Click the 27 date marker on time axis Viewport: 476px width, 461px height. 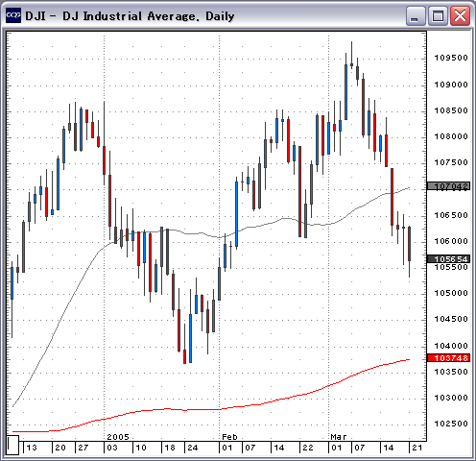coord(83,448)
